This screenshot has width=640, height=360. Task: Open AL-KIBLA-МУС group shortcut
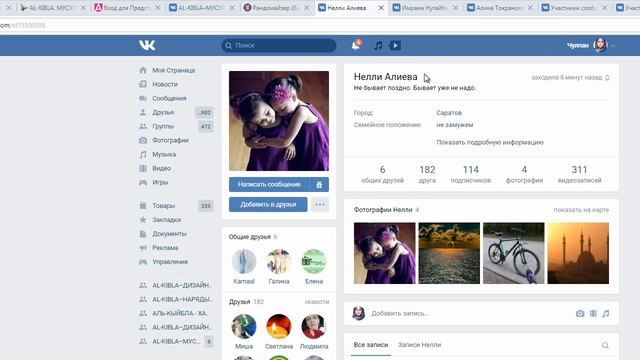pyautogui.click(x=176, y=341)
